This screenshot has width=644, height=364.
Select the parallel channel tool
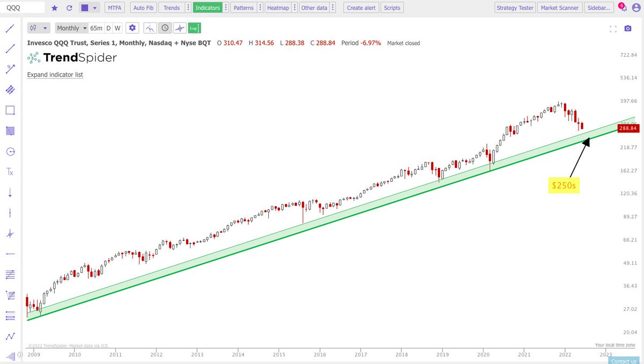10,90
